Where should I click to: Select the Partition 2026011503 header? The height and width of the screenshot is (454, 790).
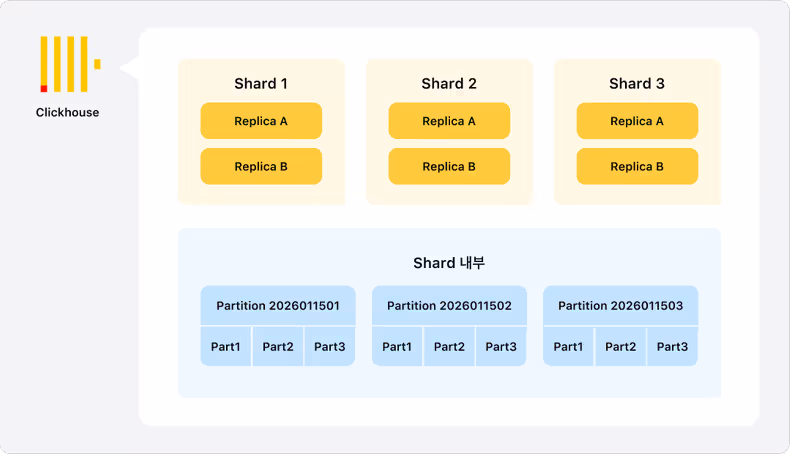(x=620, y=306)
